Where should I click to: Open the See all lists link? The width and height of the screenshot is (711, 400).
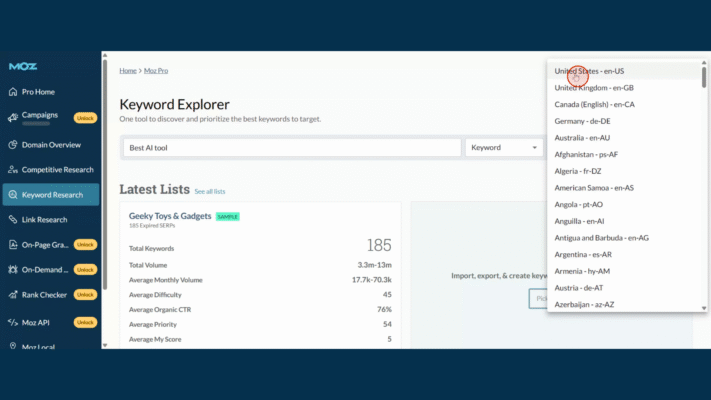[x=209, y=191]
